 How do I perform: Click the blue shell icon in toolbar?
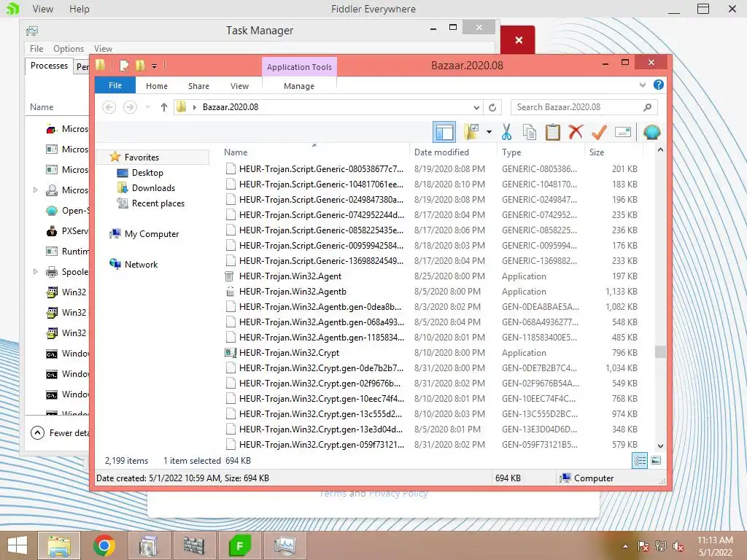tap(651, 132)
